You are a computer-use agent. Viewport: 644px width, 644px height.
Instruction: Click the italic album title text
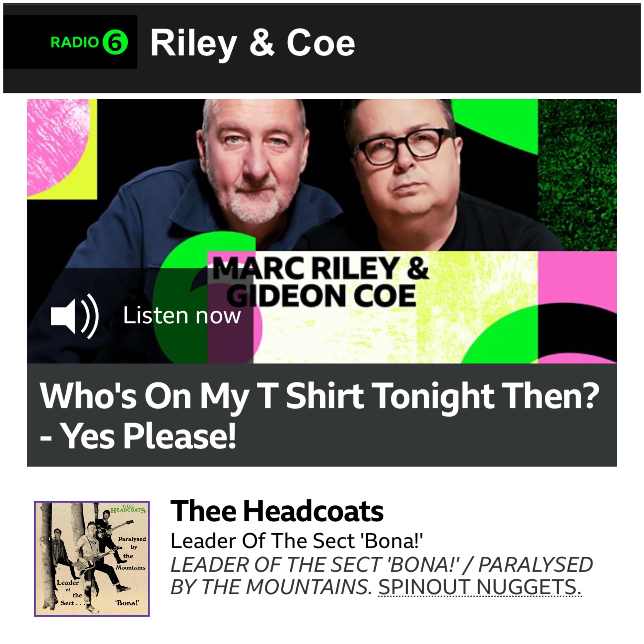click(381, 576)
